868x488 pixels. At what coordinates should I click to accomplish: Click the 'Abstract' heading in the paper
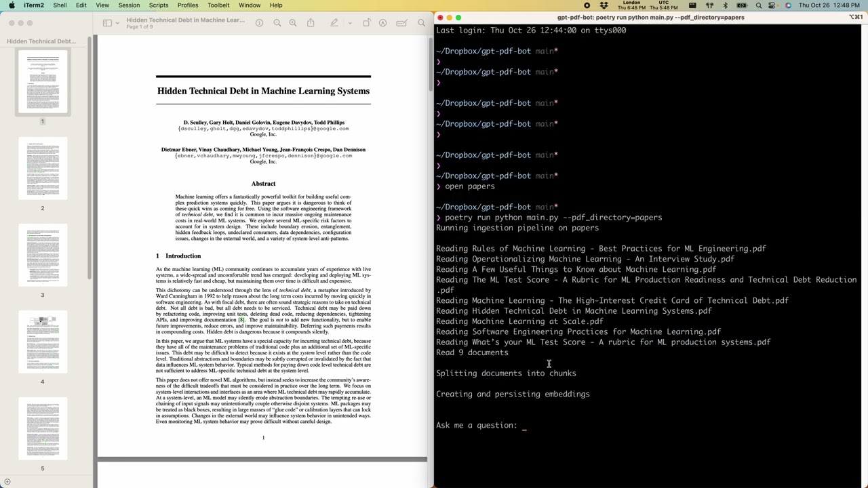click(x=263, y=184)
